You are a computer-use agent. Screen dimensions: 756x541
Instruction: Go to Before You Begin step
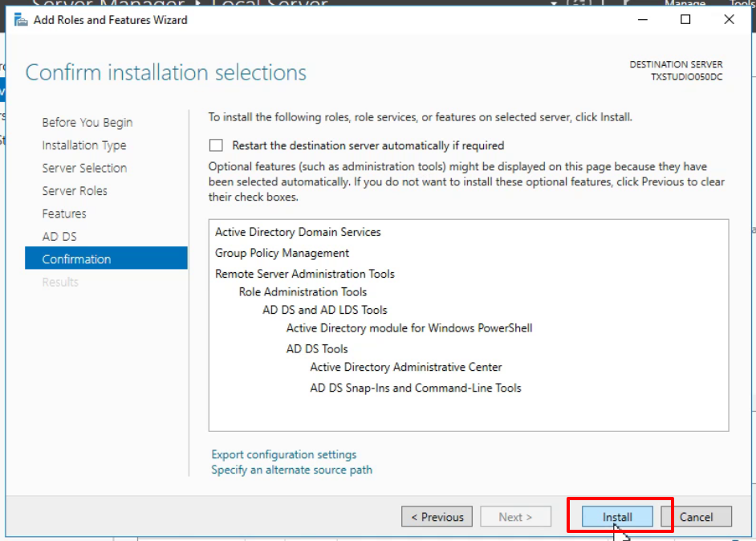(87, 123)
